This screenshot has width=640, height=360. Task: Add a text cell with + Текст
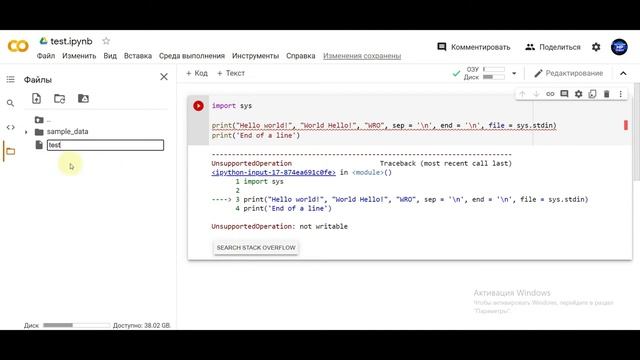click(231, 73)
